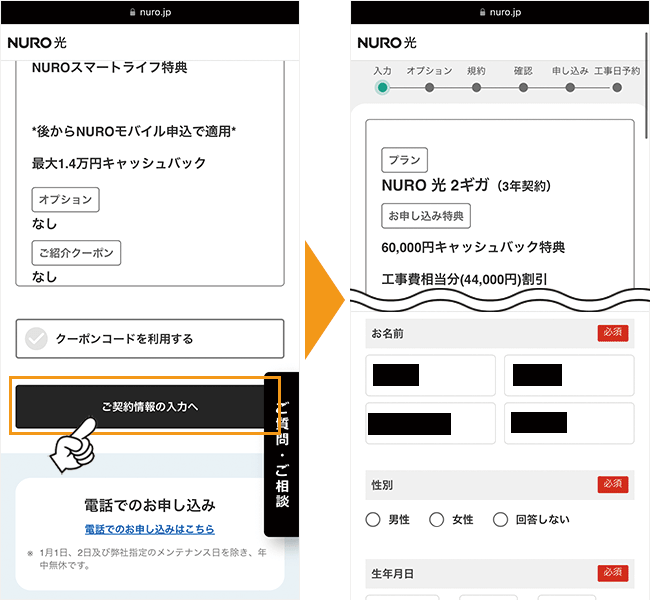
Task: Click the 必須 badge next to お名前
Action: pos(613,333)
